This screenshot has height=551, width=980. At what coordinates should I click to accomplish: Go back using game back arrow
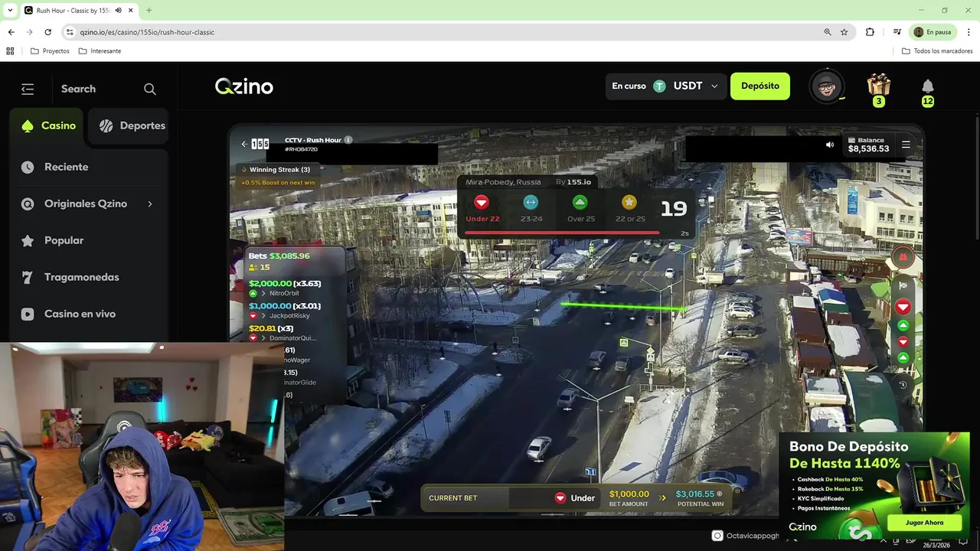click(x=243, y=144)
